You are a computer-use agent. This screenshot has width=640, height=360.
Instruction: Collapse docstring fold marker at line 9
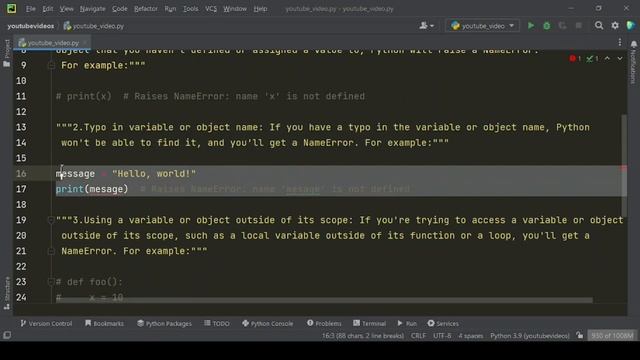(x=51, y=65)
